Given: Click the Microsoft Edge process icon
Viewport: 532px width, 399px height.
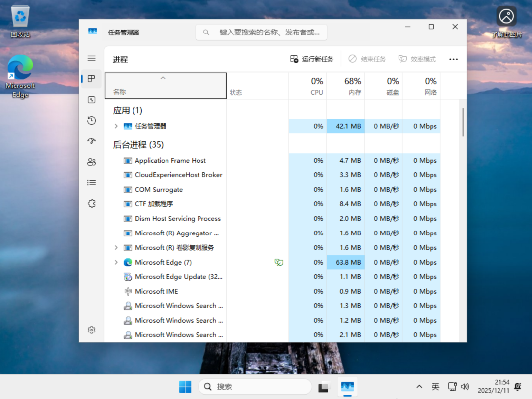Looking at the screenshot, I should (x=128, y=262).
